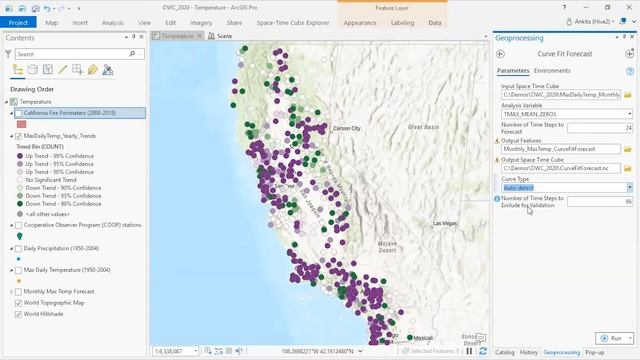Click the new project icon in the title bar
Screen dimensions: 640x360
[9, 8]
